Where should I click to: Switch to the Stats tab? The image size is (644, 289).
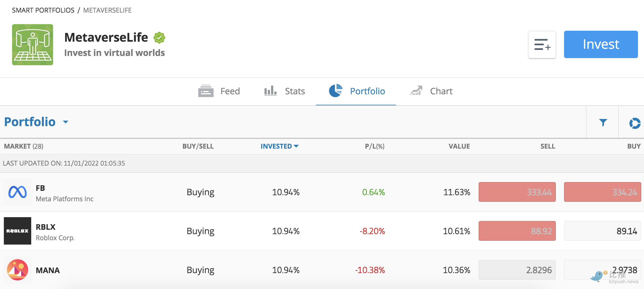coord(284,91)
